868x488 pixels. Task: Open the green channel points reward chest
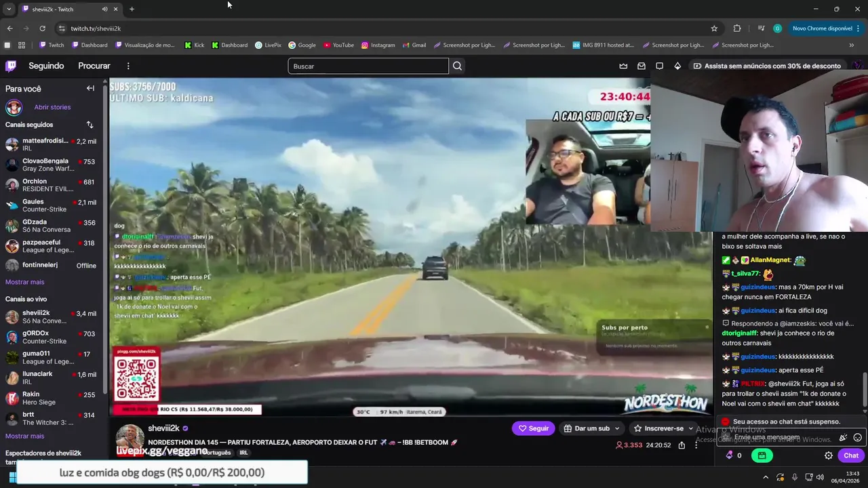pos(762,455)
